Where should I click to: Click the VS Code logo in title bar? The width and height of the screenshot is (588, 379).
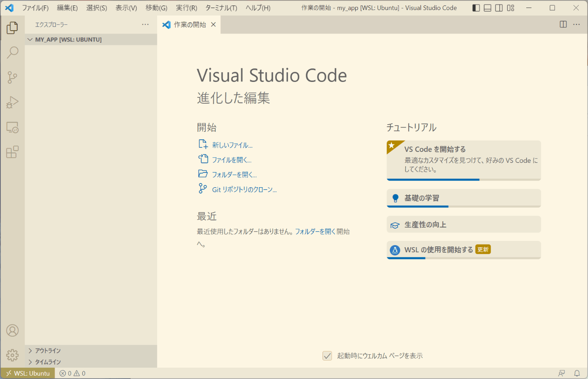point(9,8)
